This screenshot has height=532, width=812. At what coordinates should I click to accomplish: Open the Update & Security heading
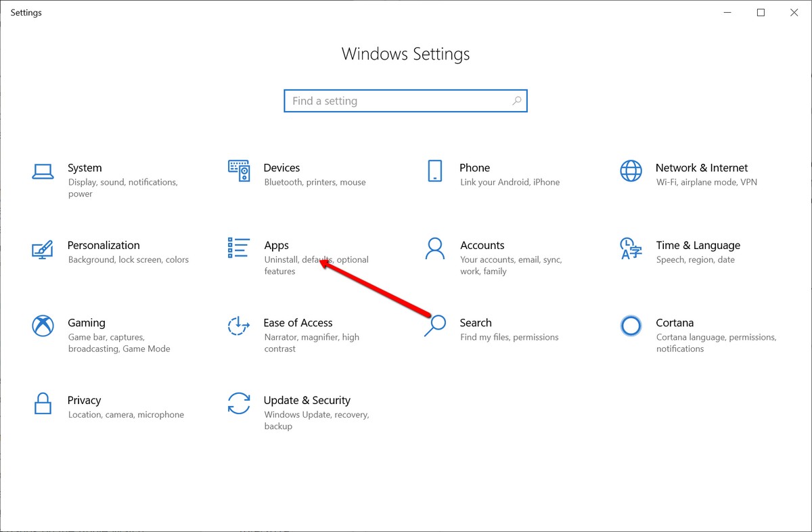(x=307, y=401)
